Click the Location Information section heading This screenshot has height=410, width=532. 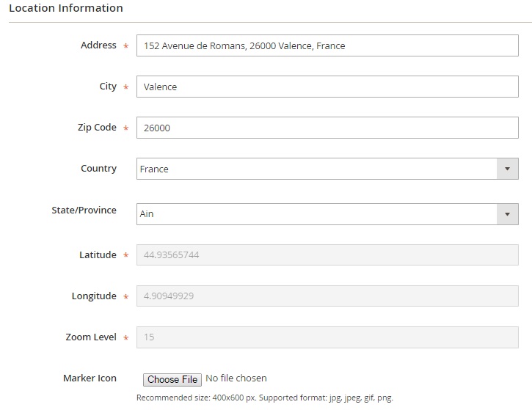pos(66,8)
